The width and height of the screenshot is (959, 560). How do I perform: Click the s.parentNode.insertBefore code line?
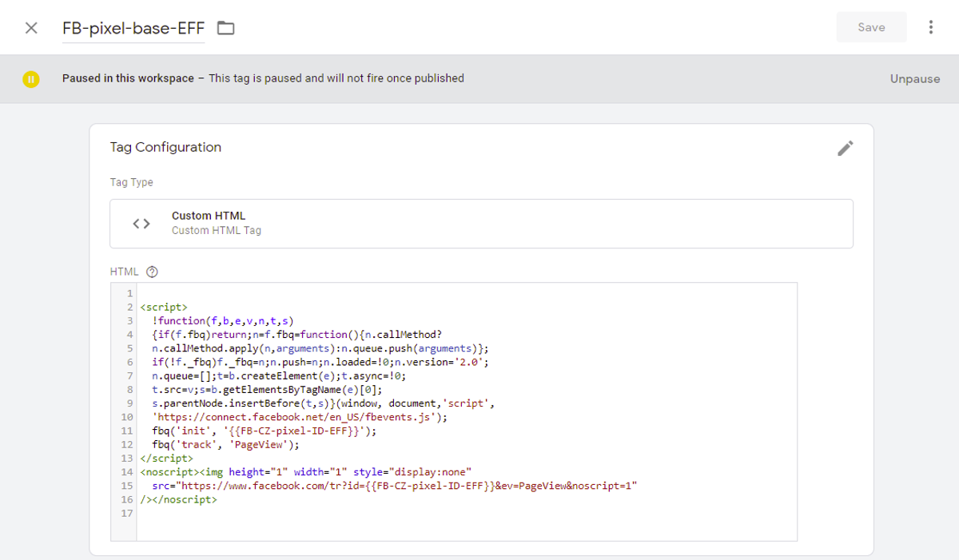click(x=324, y=403)
